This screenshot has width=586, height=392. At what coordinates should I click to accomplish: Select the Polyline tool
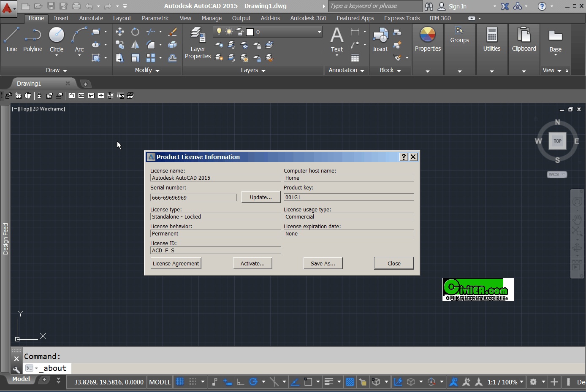[33, 39]
